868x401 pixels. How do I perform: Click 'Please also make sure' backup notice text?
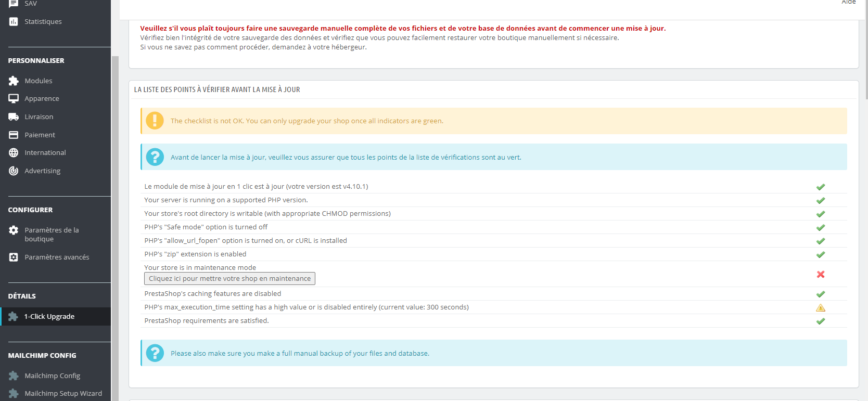[x=300, y=353]
